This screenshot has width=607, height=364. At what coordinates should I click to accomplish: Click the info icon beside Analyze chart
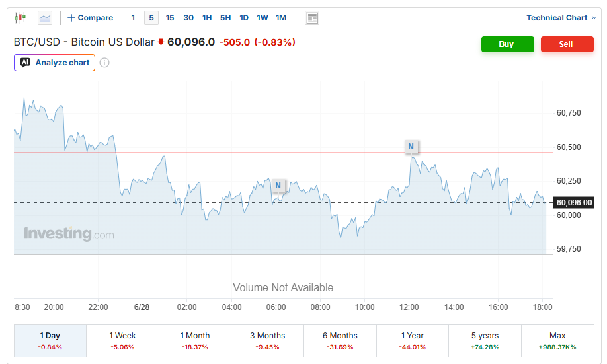pos(104,63)
